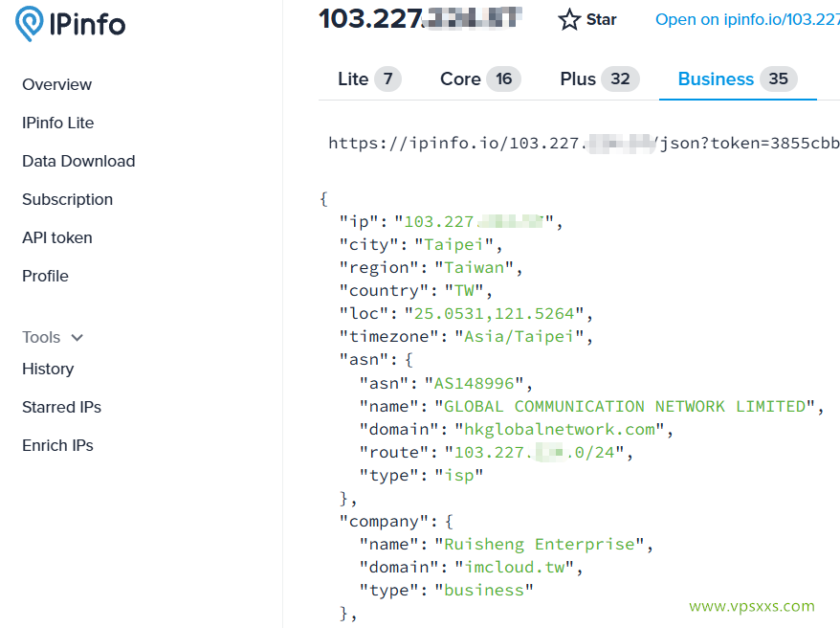Screen dimensions: 840x628
Task: Expand the Tools section chevron
Action: point(77,338)
